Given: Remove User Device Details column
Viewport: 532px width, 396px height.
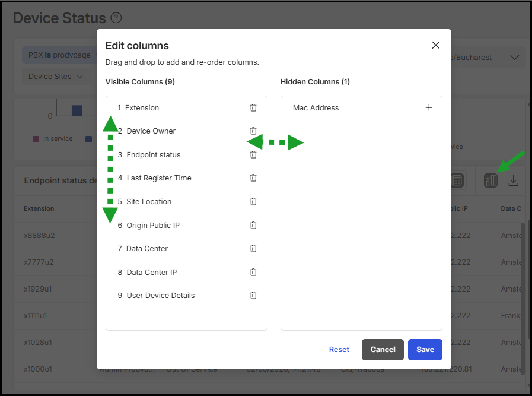Looking at the screenshot, I should click(x=253, y=296).
